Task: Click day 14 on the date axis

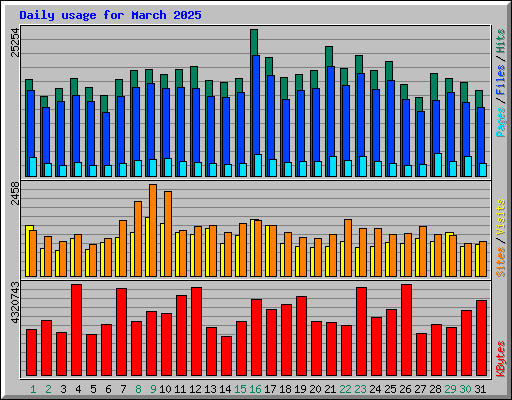Action: (225, 389)
